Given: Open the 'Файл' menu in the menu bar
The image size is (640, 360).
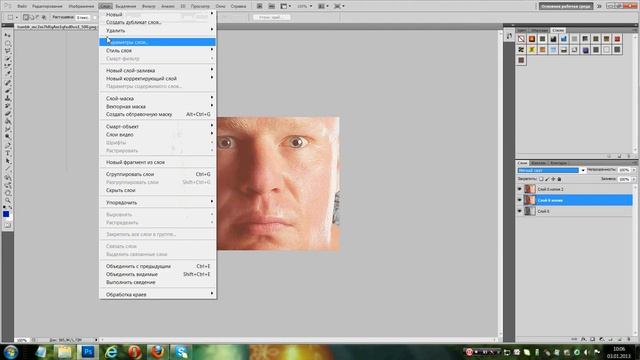Looking at the screenshot, I should [22, 6].
